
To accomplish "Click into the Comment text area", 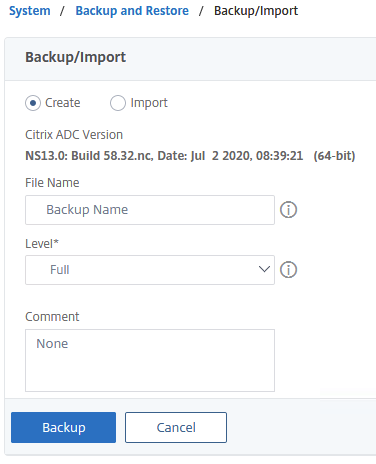I will point(150,360).
